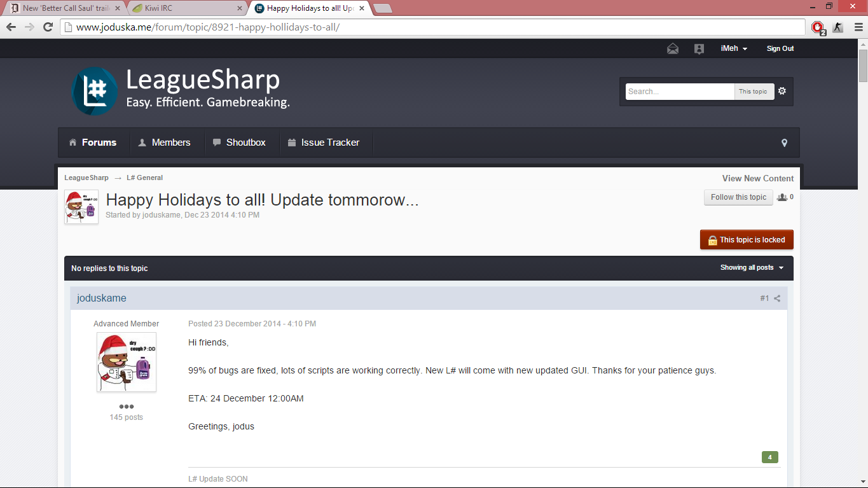Open search options gear icon
Viewport: 868px width, 488px height.
[782, 91]
